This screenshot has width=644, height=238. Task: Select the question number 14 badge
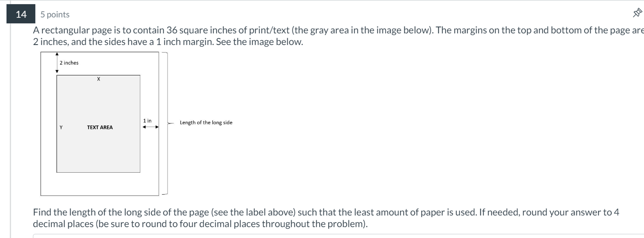(x=21, y=14)
